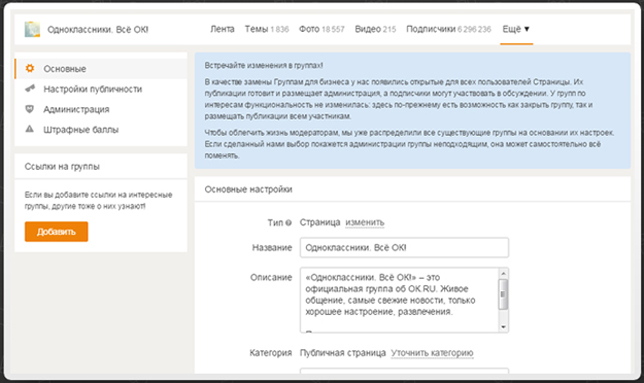Click the description scrollbar up arrow
The height and width of the screenshot is (383, 644).
coord(504,273)
